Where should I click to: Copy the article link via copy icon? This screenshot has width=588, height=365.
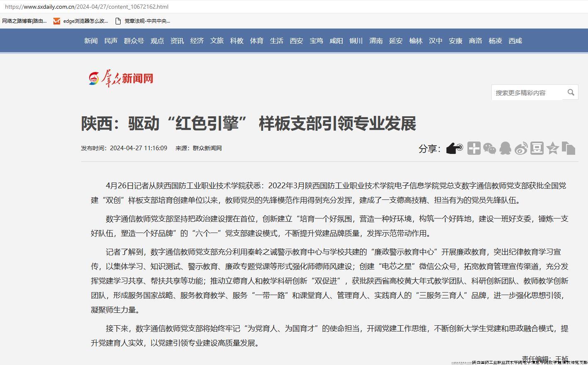coord(569,148)
